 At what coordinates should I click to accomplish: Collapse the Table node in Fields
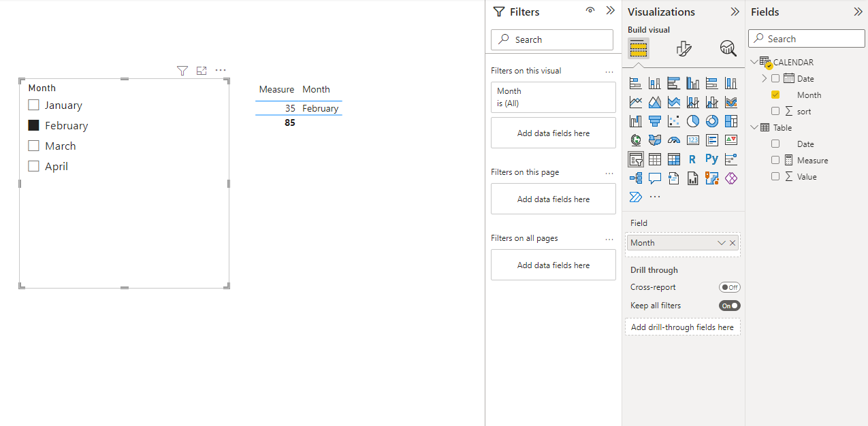pos(754,127)
